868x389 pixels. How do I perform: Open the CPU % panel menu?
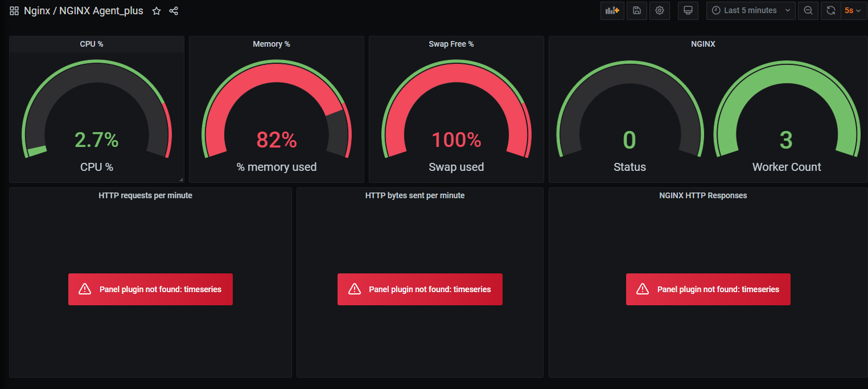pos(91,43)
